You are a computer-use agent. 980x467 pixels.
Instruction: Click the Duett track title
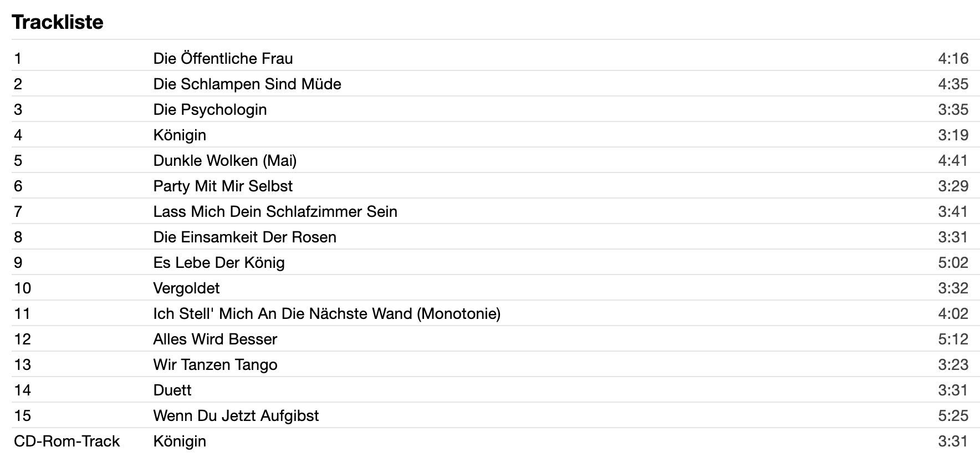point(172,390)
